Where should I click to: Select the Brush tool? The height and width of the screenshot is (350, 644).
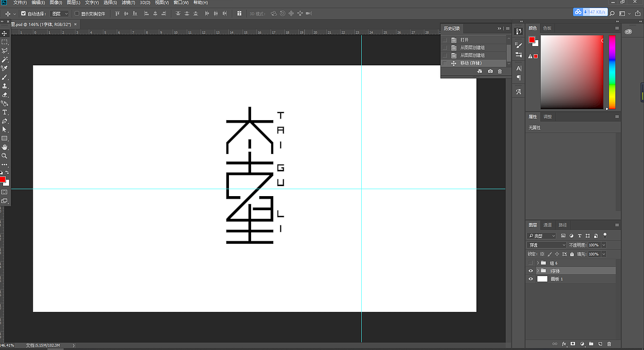[5, 77]
